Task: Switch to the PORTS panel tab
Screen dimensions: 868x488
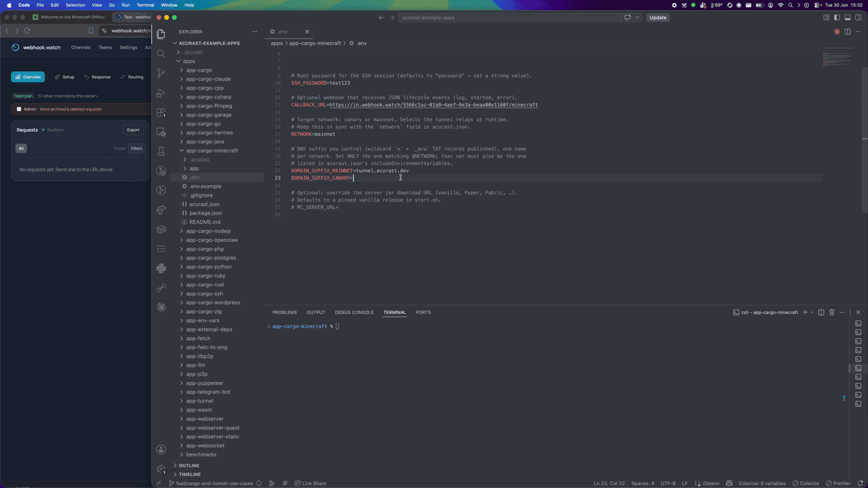Action: pyautogui.click(x=423, y=312)
